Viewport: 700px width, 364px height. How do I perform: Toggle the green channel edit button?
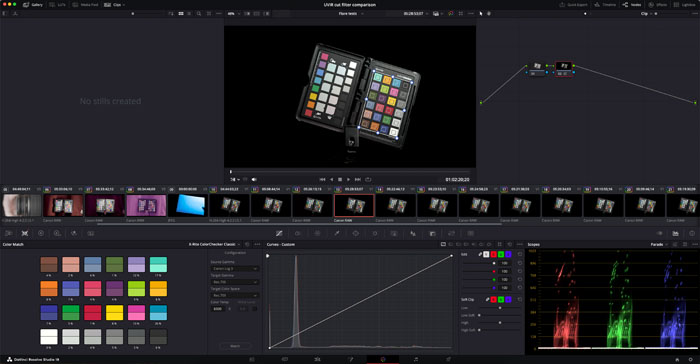(501, 254)
